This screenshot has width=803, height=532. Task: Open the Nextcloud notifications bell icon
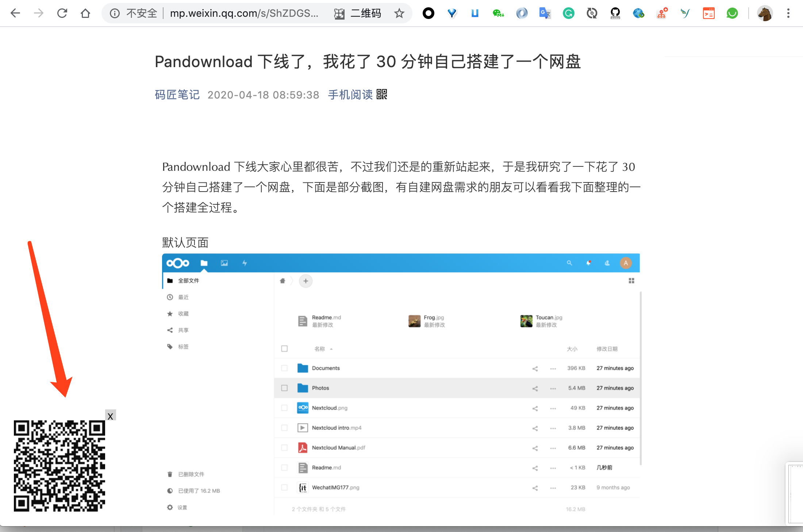click(x=588, y=263)
